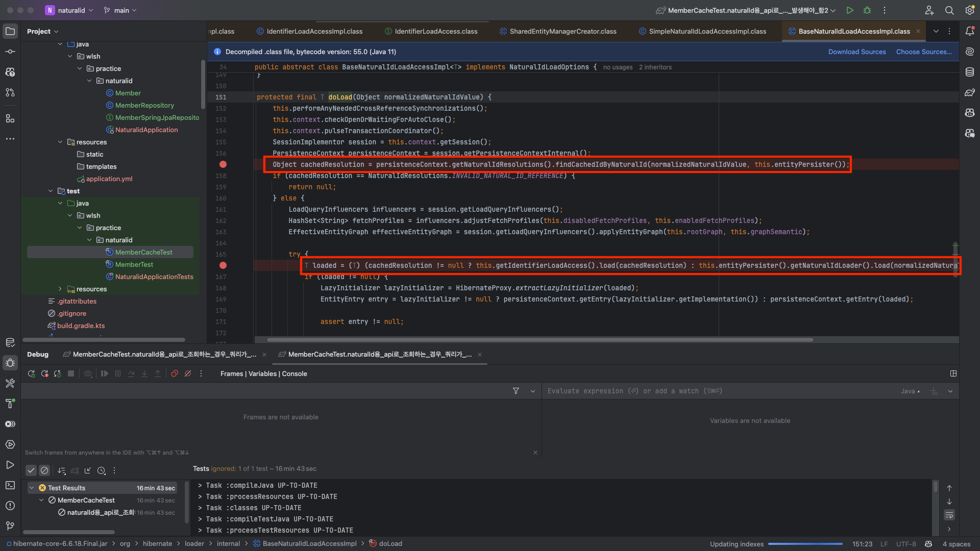Open the Terminal tool window
980x551 pixels.
tap(10, 485)
